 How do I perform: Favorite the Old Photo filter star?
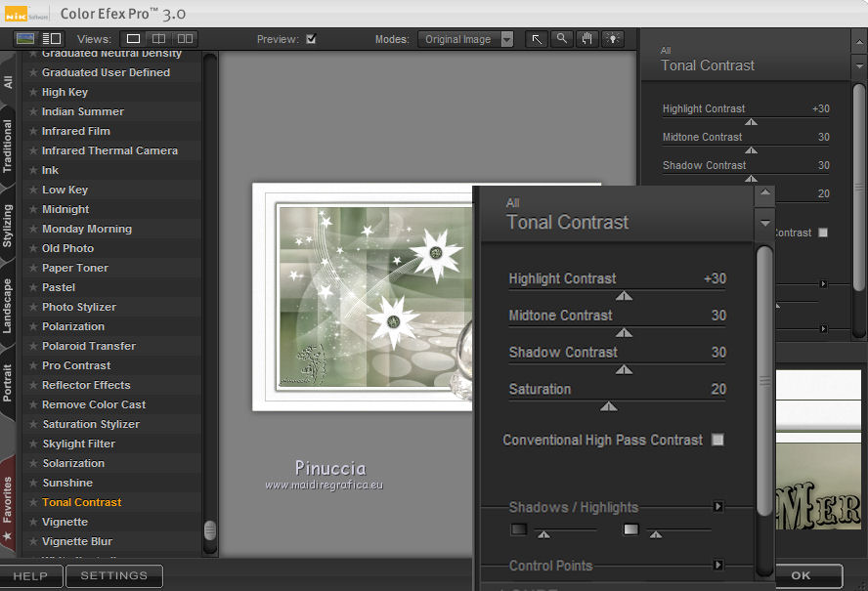pyautogui.click(x=33, y=248)
